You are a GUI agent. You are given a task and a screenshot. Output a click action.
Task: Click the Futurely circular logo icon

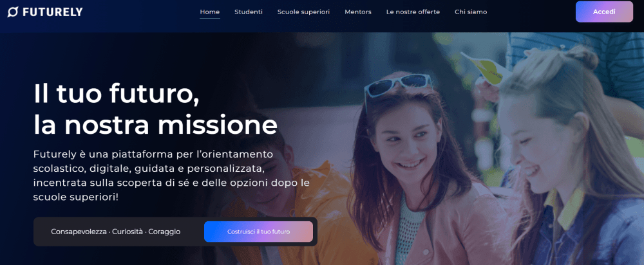coord(13,12)
